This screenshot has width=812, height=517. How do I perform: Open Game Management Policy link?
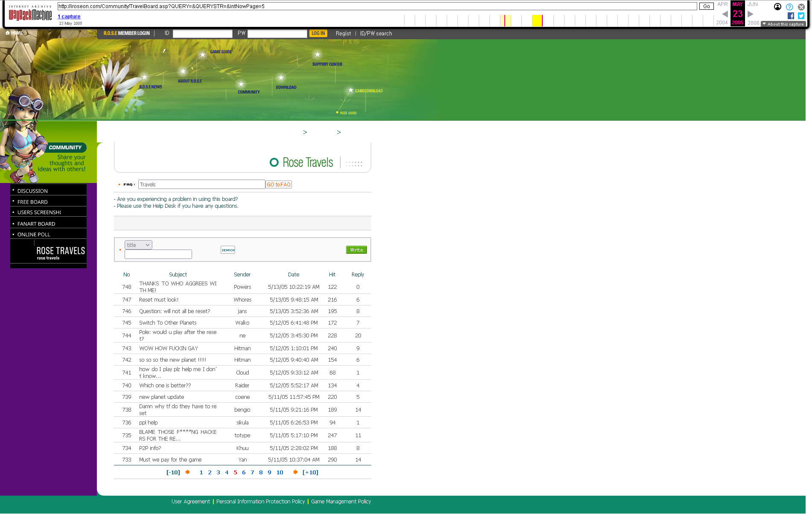click(x=341, y=502)
